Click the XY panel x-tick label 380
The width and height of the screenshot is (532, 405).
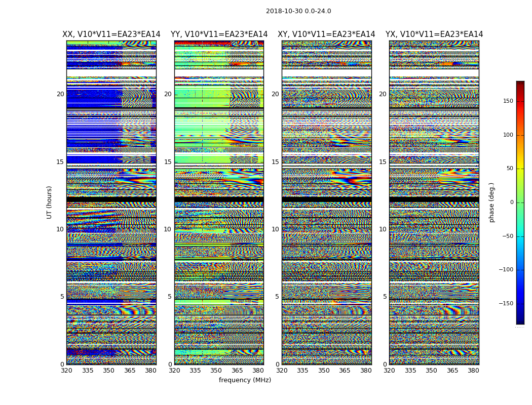pyautogui.click(x=366, y=371)
